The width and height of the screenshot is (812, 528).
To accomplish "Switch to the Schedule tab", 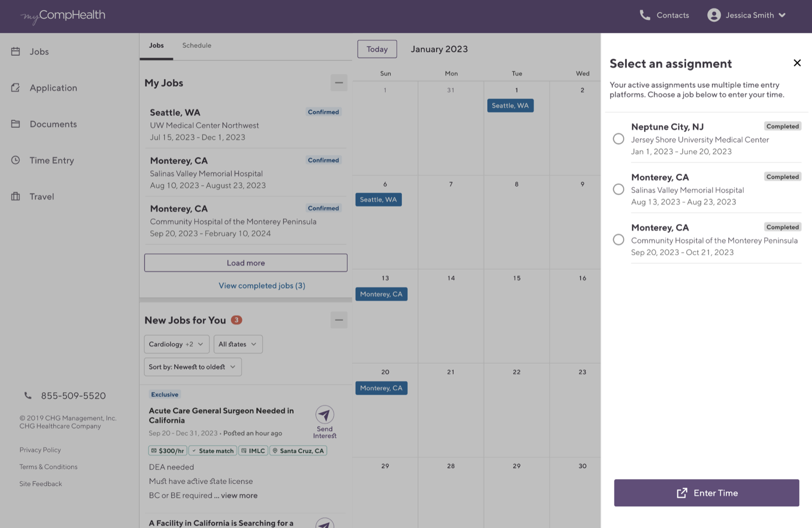I will pos(197,46).
